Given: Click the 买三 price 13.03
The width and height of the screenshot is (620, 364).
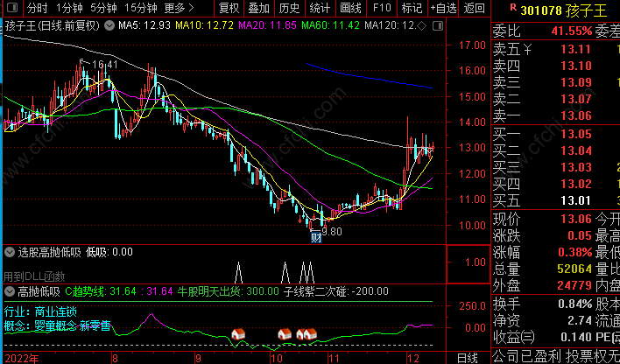Looking at the screenshot, I should tap(576, 167).
